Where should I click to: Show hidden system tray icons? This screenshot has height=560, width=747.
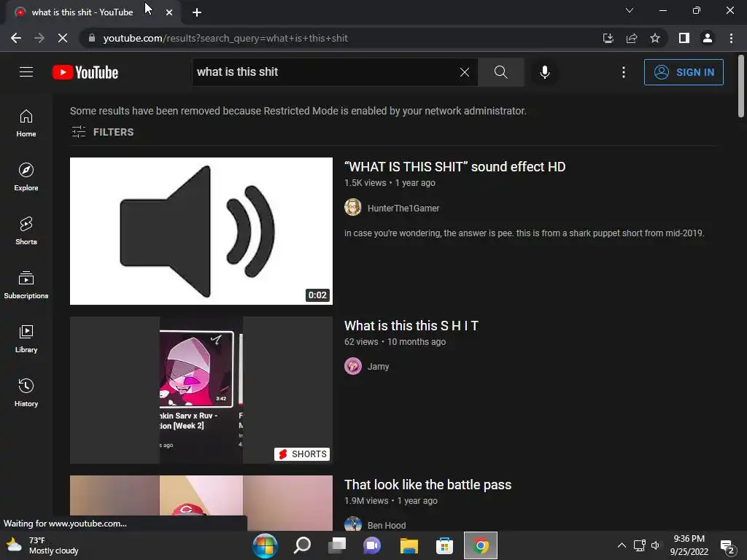622,545
